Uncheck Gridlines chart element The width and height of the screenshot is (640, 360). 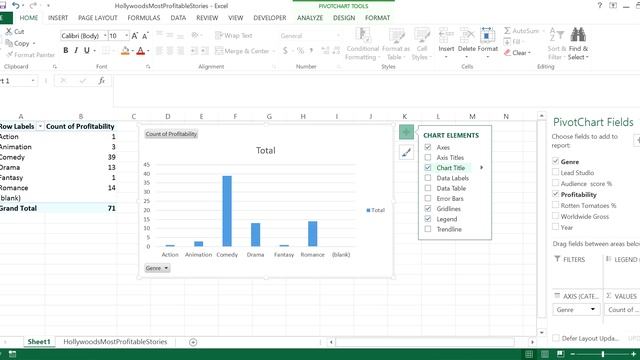428,209
